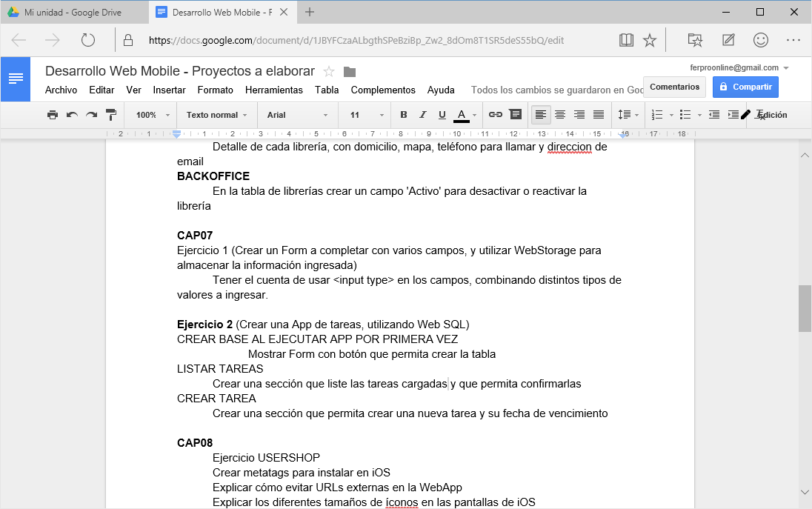Open Edición mode dropdown
The width and height of the screenshot is (812, 509).
tap(765, 115)
